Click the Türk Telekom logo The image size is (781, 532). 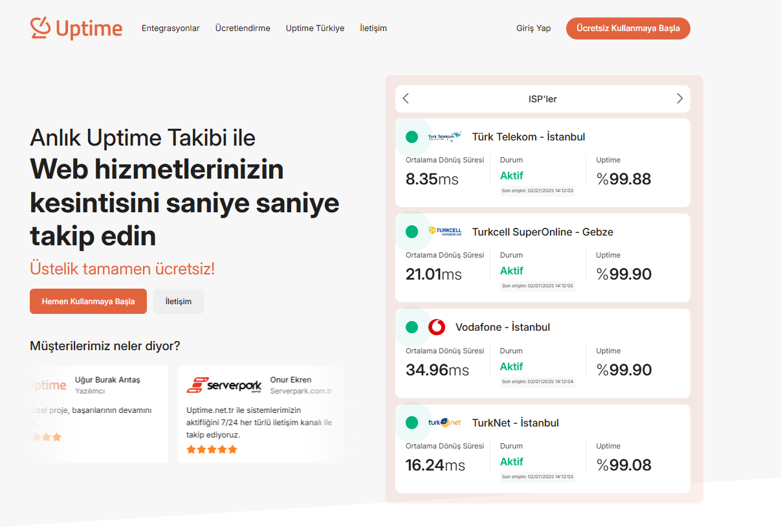click(445, 137)
